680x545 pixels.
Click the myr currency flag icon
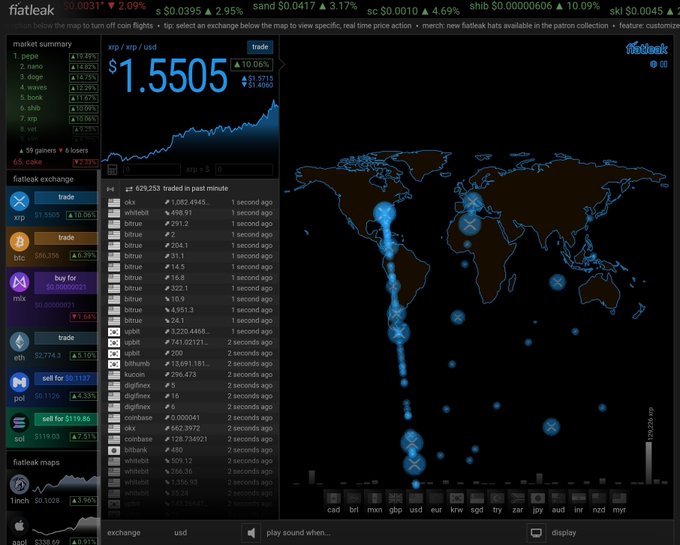pos(619,498)
